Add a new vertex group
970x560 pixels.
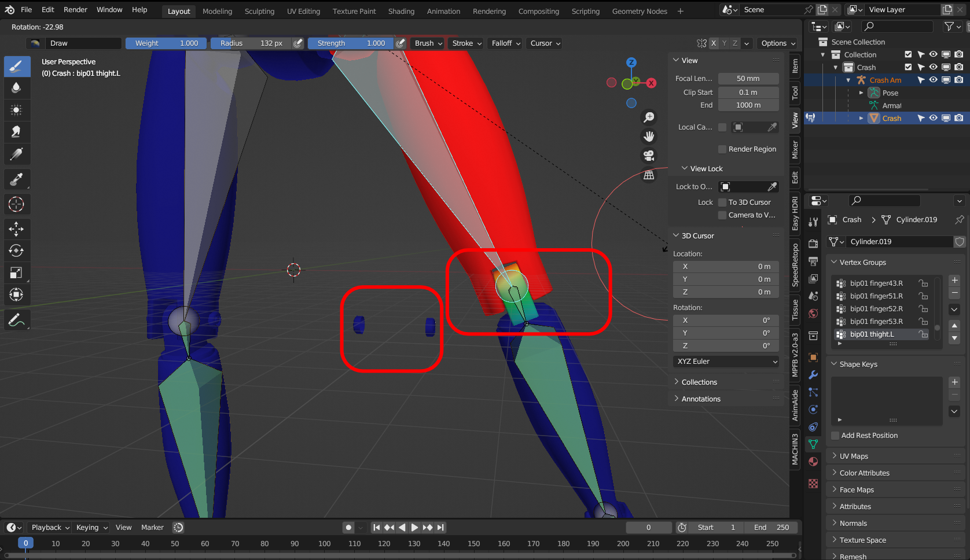click(955, 281)
